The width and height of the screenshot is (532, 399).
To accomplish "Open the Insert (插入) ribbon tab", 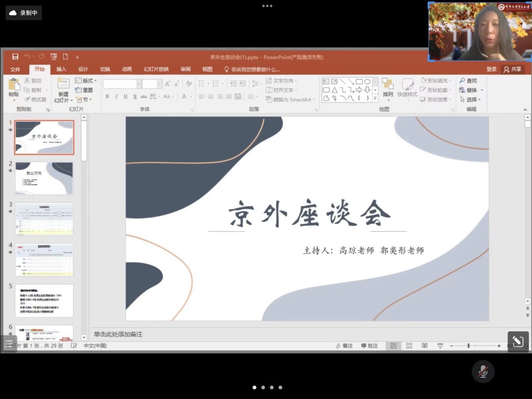I will coord(61,69).
